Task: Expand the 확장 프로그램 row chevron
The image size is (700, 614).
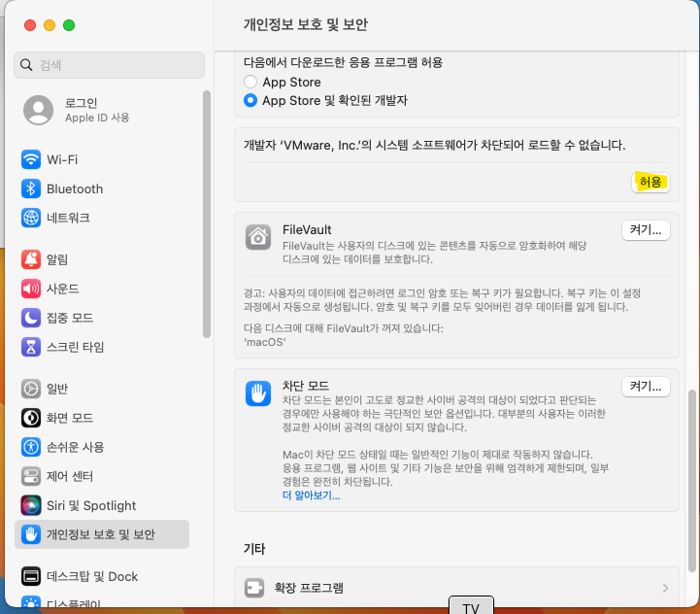Action: coord(665,588)
